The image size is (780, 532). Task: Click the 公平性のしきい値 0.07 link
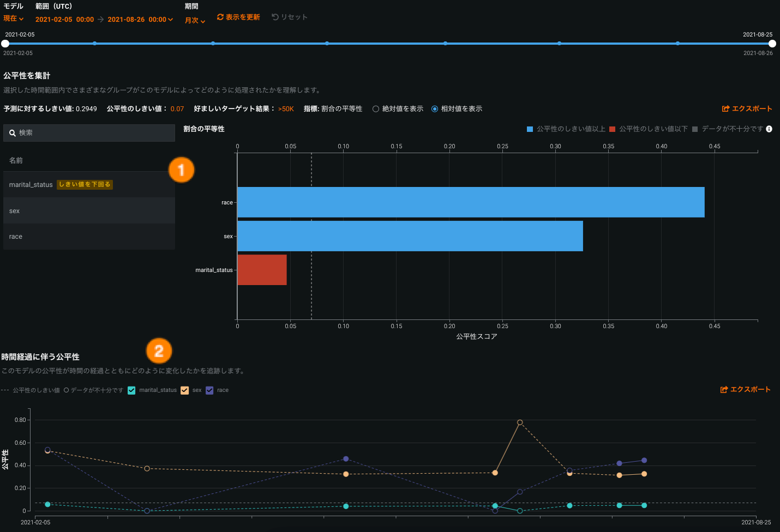[177, 109]
